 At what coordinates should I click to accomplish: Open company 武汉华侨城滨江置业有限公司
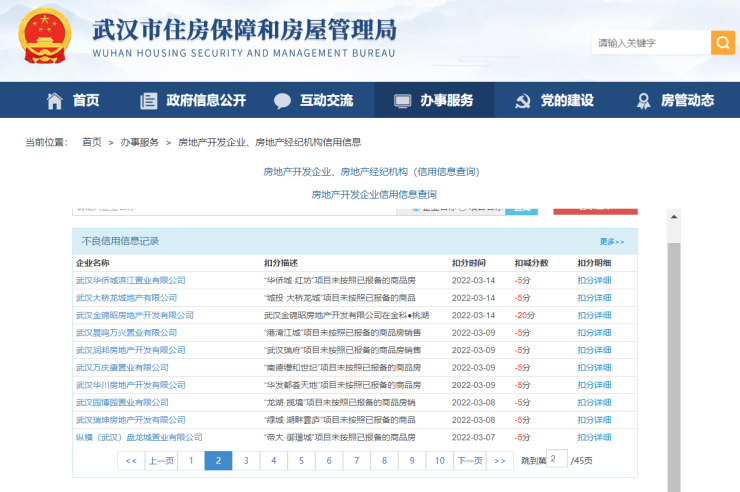131,280
